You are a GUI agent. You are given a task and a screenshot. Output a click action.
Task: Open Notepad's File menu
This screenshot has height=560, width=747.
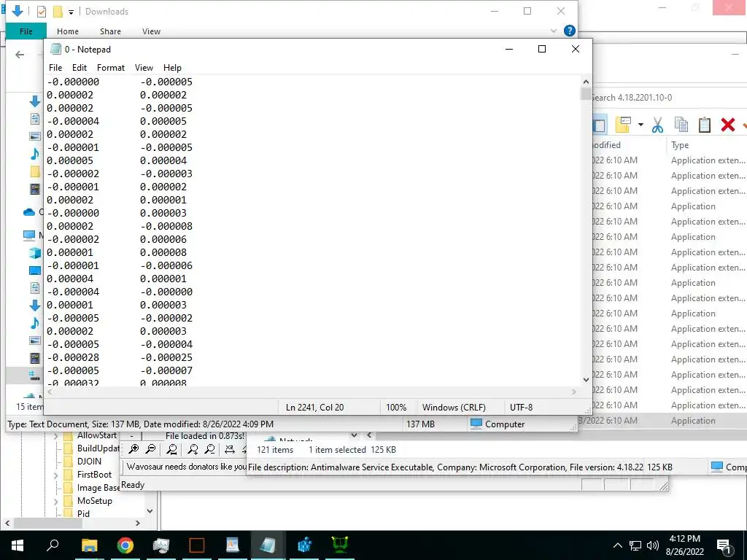coord(55,68)
